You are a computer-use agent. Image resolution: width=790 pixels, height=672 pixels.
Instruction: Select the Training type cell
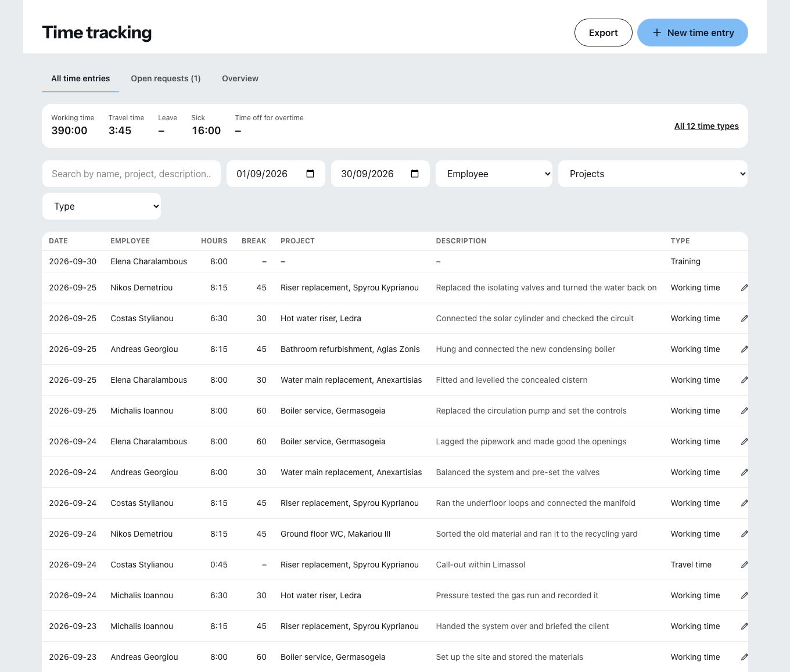pos(685,261)
